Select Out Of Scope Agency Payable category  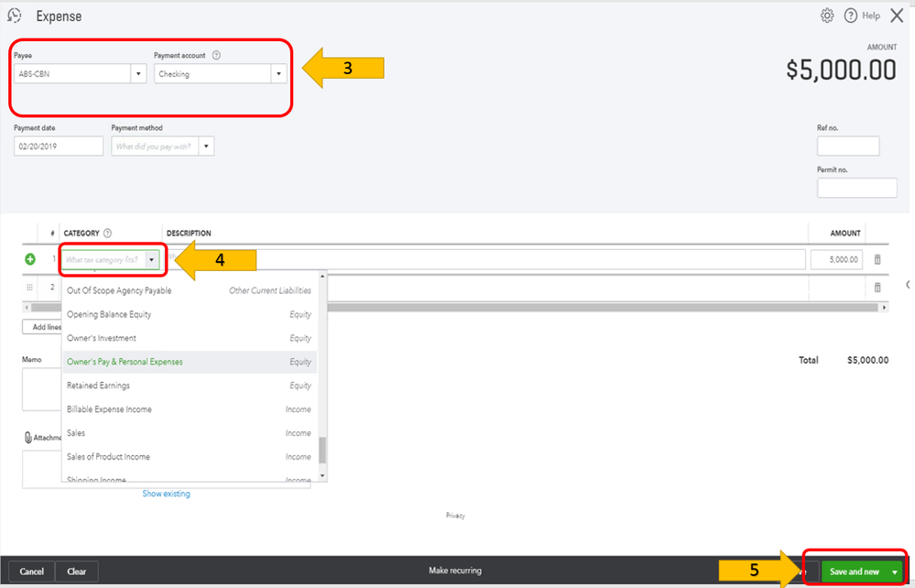(189, 290)
